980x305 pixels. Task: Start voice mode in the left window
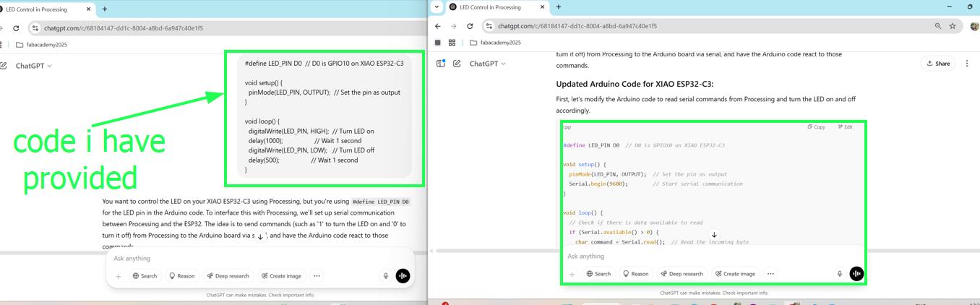point(403,276)
